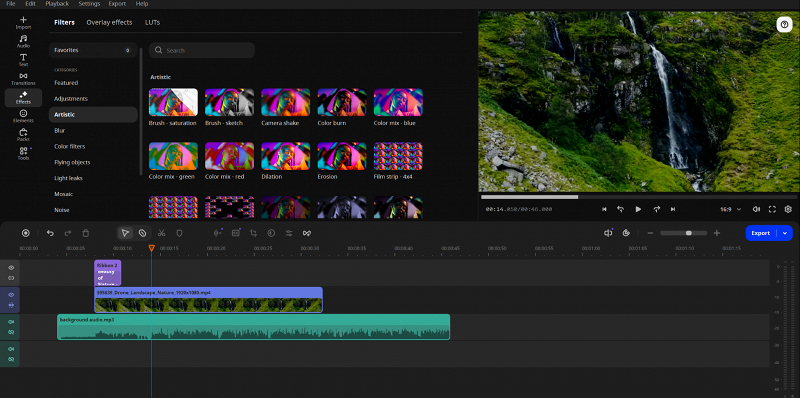Click the timeline zoom slider handle
800x398 pixels.
689,233
